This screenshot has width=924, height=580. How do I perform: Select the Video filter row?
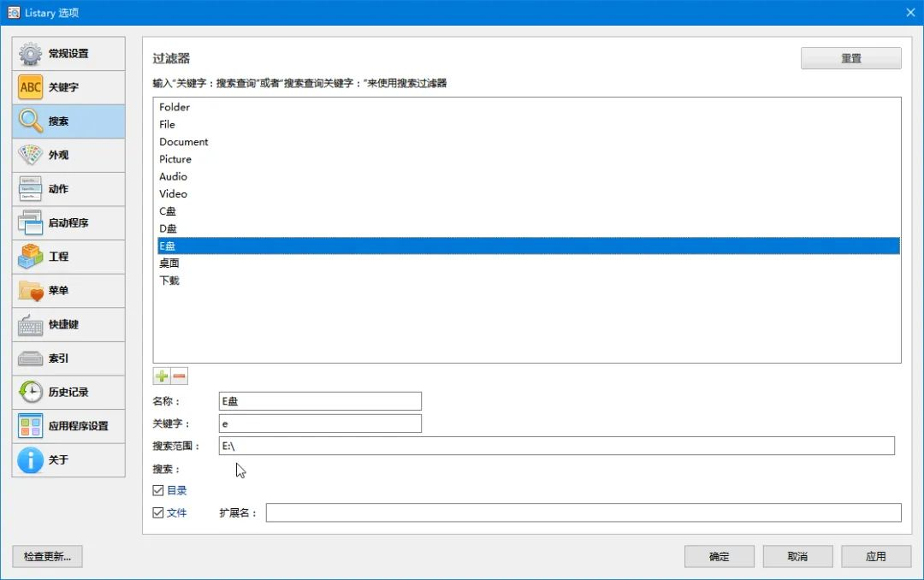pyautogui.click(x=529, y=194)
